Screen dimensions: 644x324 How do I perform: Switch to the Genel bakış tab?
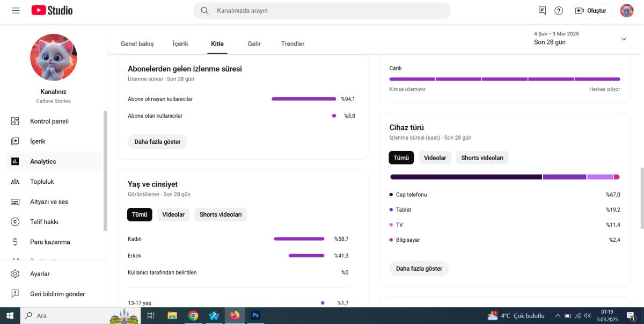137,44
